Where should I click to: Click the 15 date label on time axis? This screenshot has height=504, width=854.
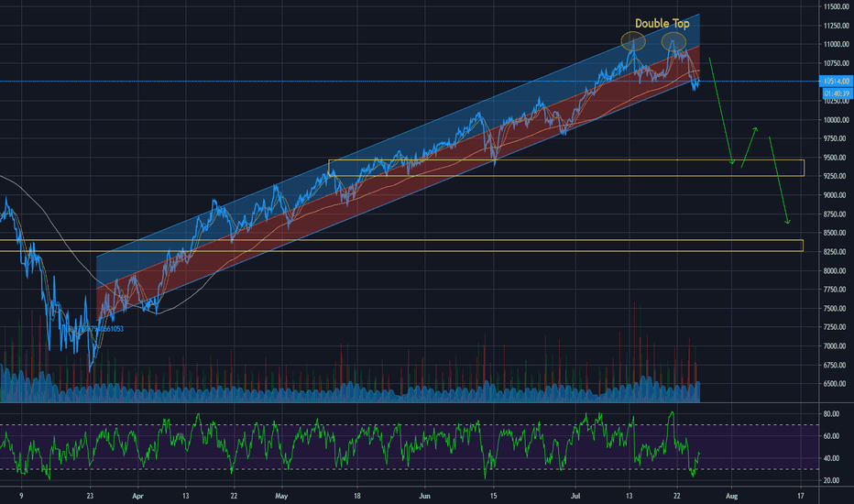click(494, 496)
